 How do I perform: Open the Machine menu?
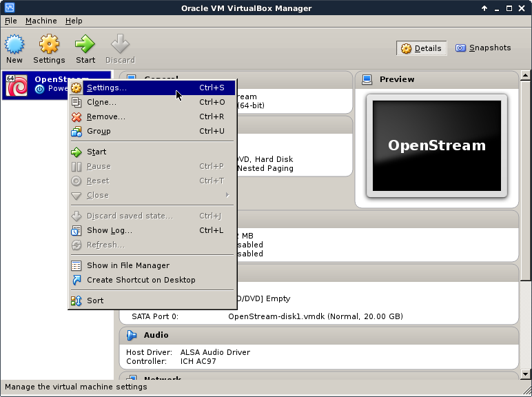pyautogui.click(x=41, y=21)
